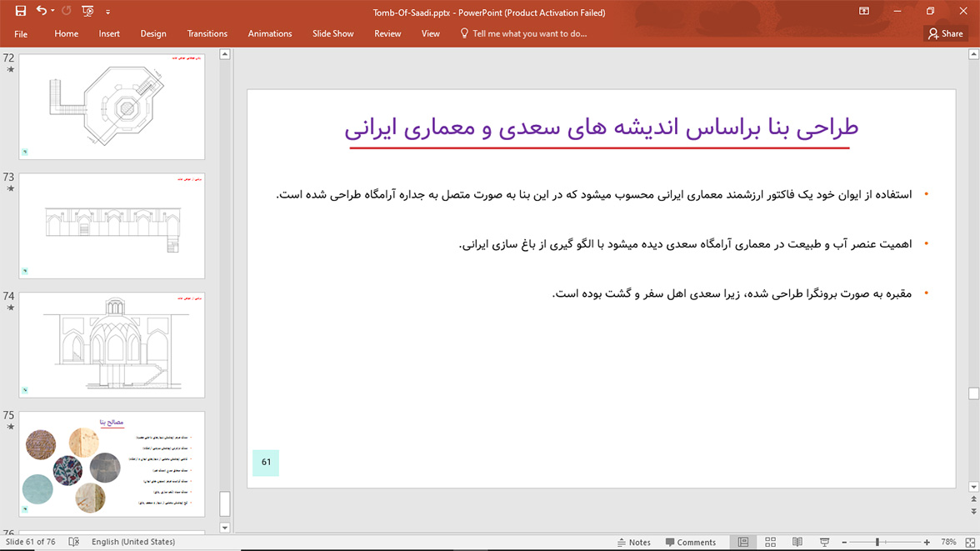
Task: Click the Redo icon in the quick access toolbar
Action: click(x=67, y=12)
